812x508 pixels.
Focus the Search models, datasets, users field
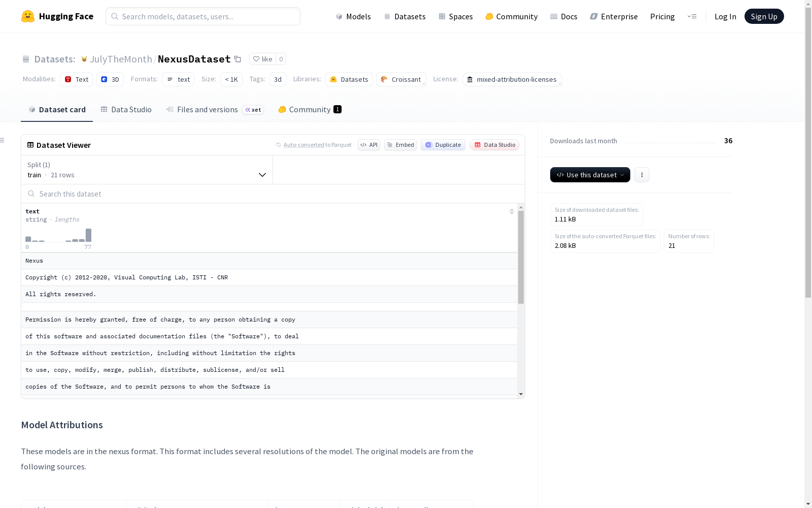point(203,16)
